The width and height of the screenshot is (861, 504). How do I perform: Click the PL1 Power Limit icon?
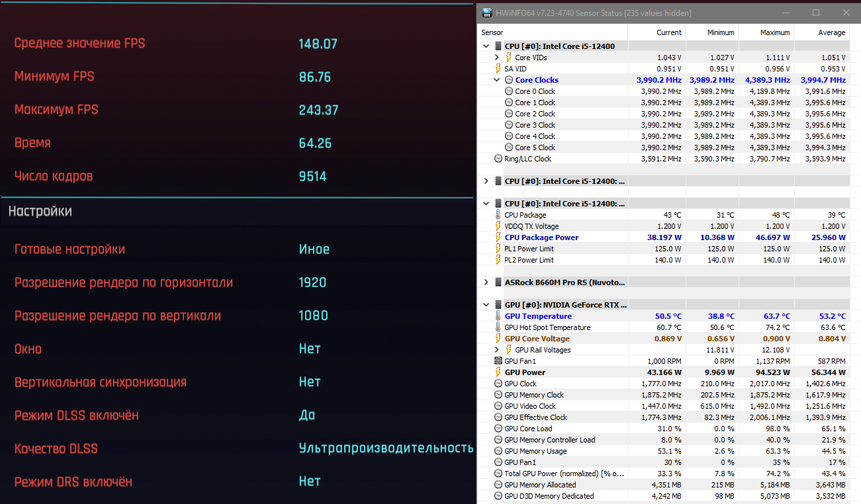pyautogui.click(x=498, y=249)
